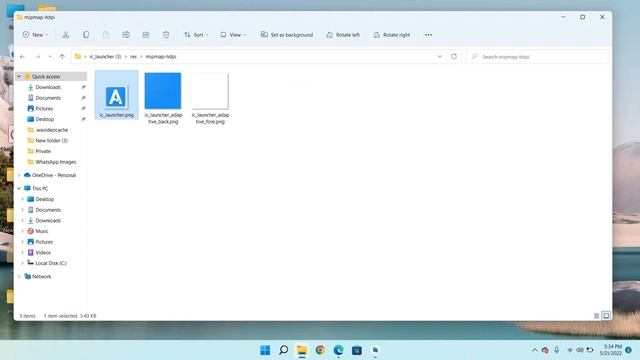The height and width of the screenshot is (360, 640).
Task: Delete the selected file
Action: [x=166, y=35]
